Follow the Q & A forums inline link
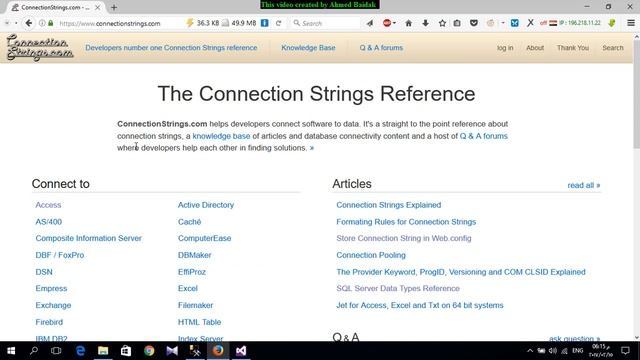The image size is (640, 360). point(484,136)
